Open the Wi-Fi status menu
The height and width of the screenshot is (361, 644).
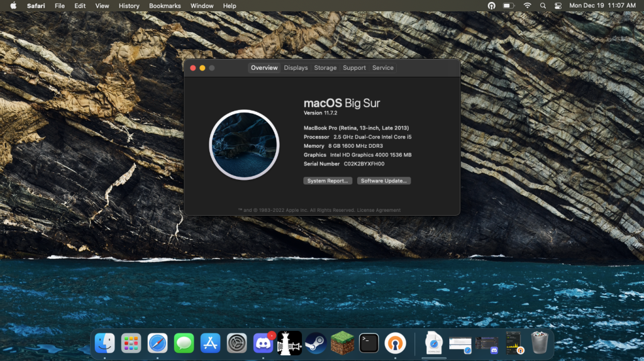click(x=527, y=6)
